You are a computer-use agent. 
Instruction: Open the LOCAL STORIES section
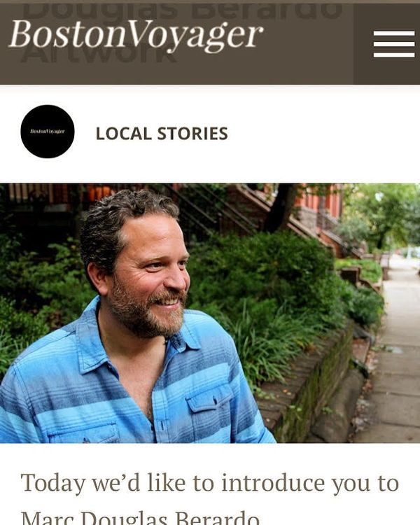pyautogui.click(x=162, y=133)
